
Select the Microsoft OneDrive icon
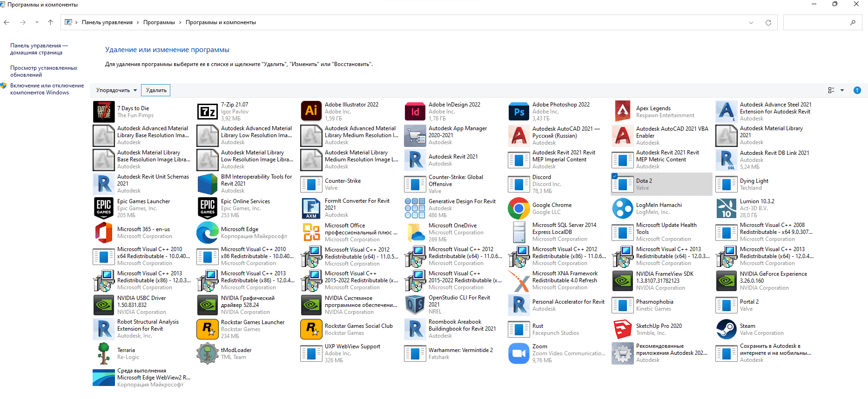[x=415, y=233]
